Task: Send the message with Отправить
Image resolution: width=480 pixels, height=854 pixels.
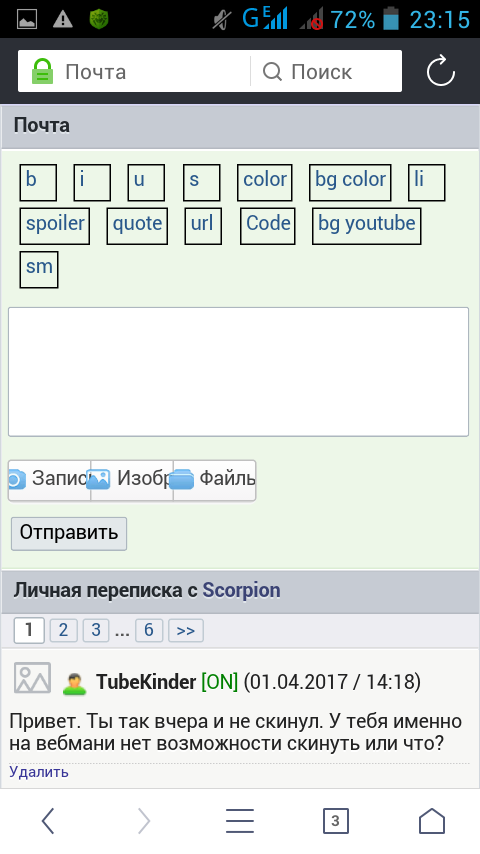Action: pos(69,534)
